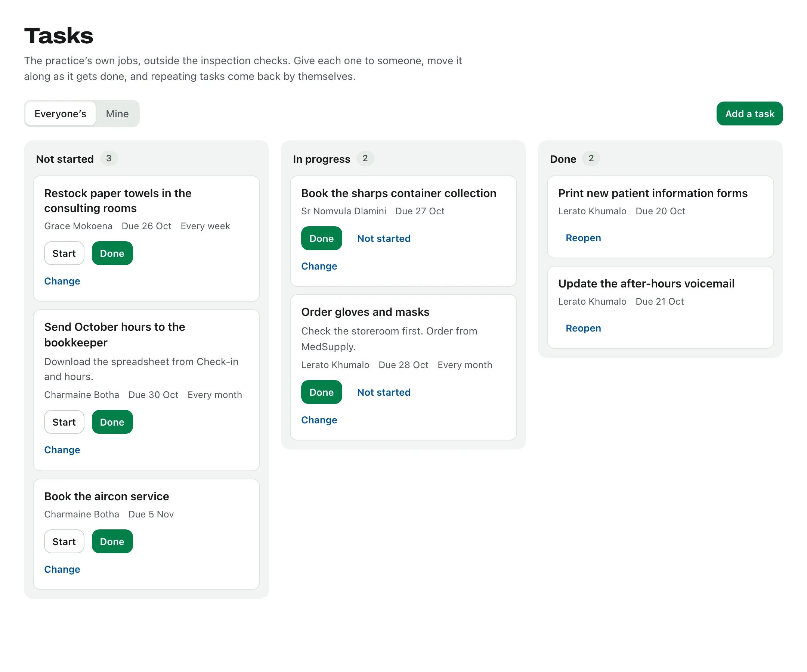Select the In progress count badge
This screenshot has width=807, height=672.
365,158
